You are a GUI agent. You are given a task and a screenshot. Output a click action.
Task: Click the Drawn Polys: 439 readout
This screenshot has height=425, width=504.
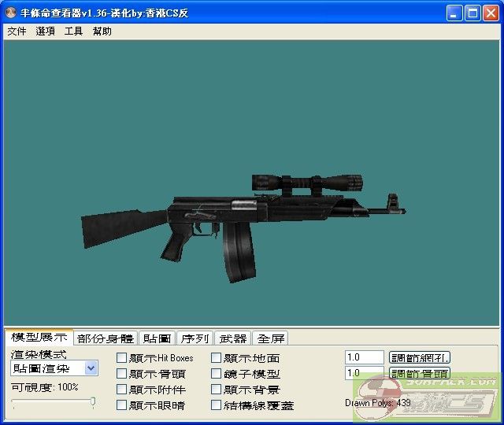tap(378, 403)
